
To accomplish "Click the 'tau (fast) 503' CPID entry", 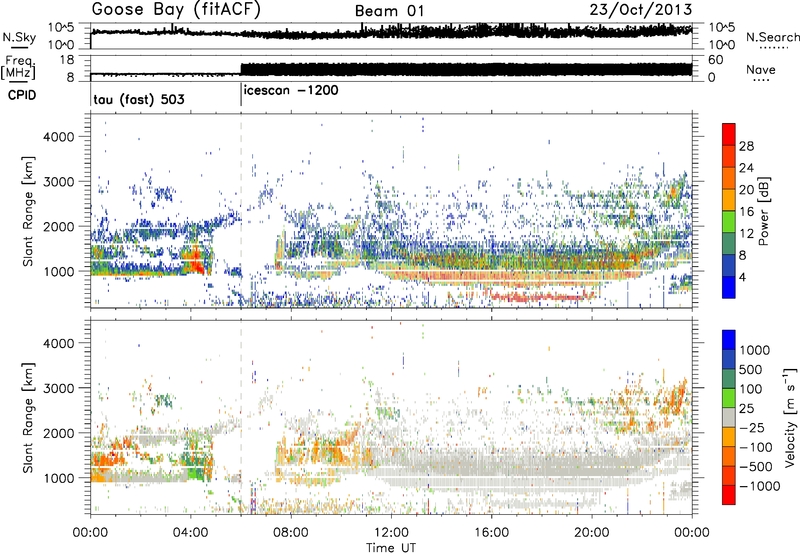I will point(139,99).
